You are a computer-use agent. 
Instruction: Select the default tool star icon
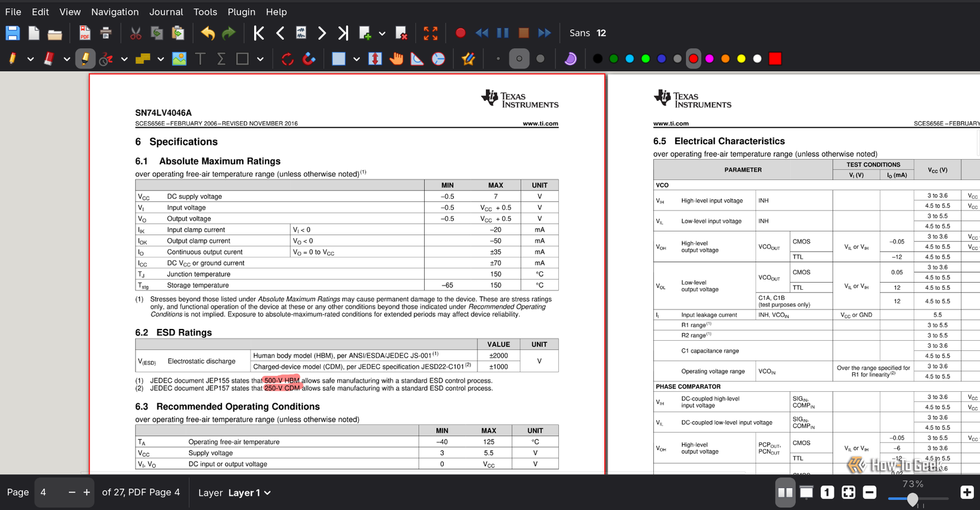point(468,59)
